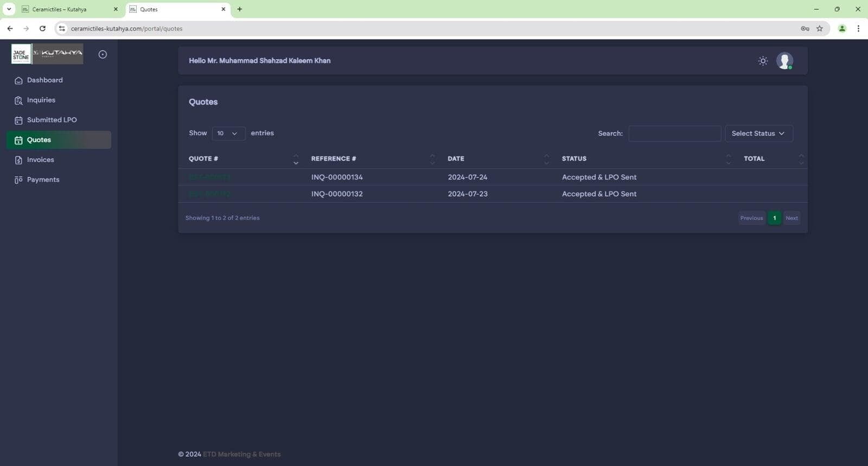Bookmark this page with the star icon
Viewport: 868px width, 466px height.
(x=820, y=29)
